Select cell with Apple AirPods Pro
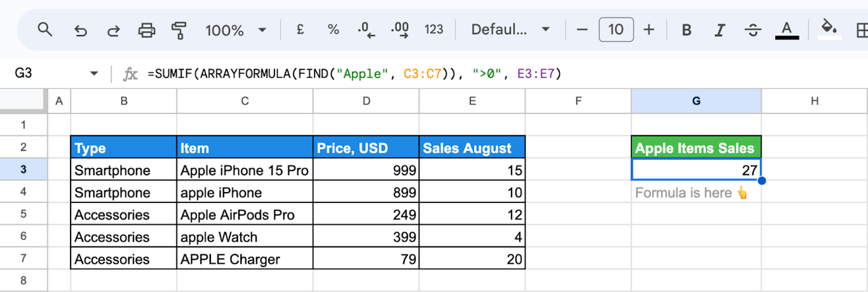Viewport: 868px width, 292px height. coord(245,214)
